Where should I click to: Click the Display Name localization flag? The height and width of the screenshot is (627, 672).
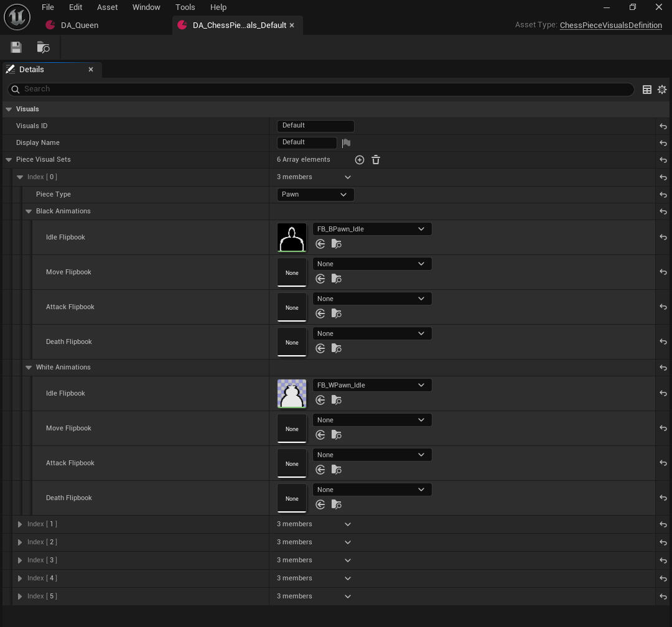pos(347,142)
